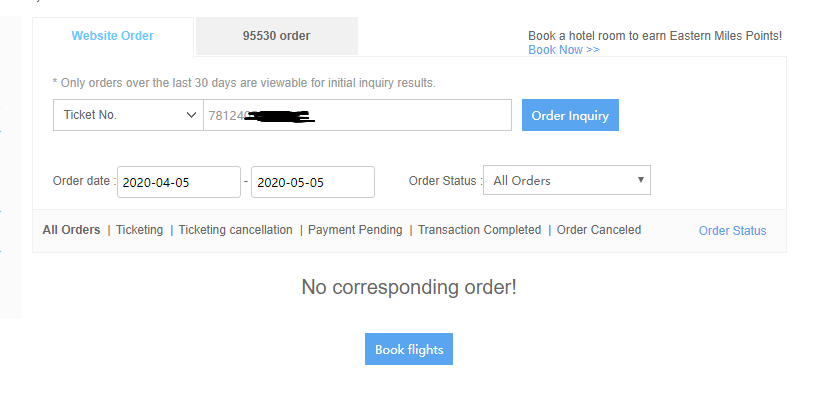Click the No corresponding order! message
This screenshot has width=814, height=395.
(409, 287)
